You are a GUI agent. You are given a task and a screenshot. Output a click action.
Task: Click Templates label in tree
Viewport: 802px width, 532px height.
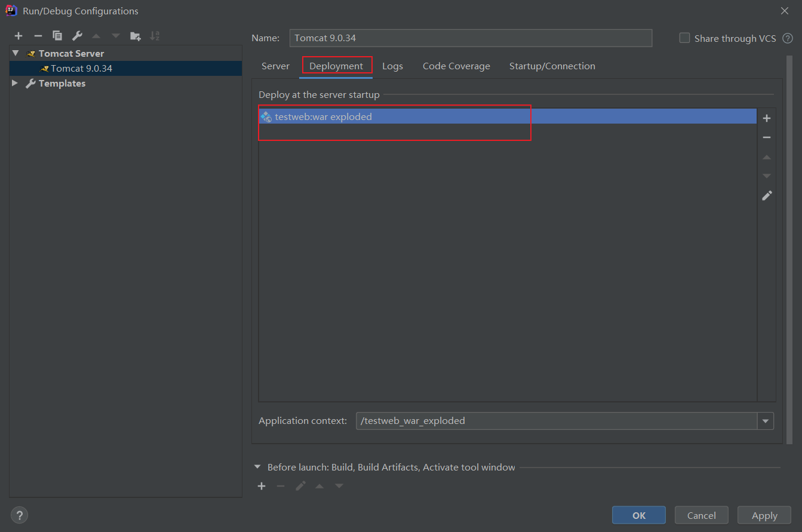[62, 83]
